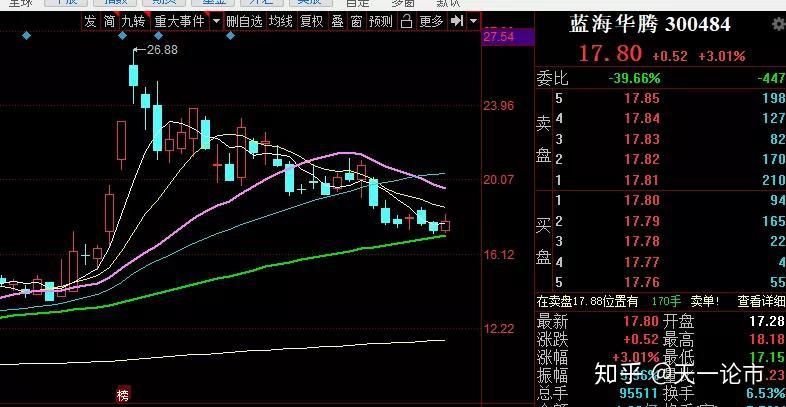Click the 涨跌 value +0.52
Image resolution: width=786 pixels, height=407 pixels.
point(641,339)
